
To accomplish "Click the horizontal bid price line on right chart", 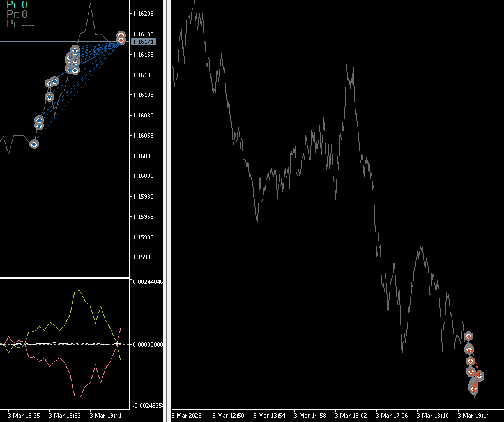I will coord(338,372).
